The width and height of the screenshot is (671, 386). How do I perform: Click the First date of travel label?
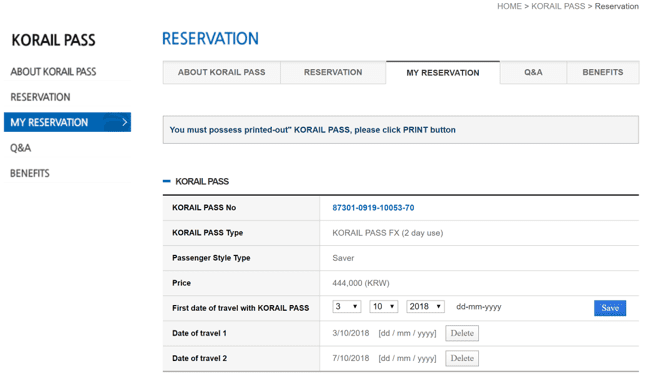pyautogui.click(x=240, y=308)
